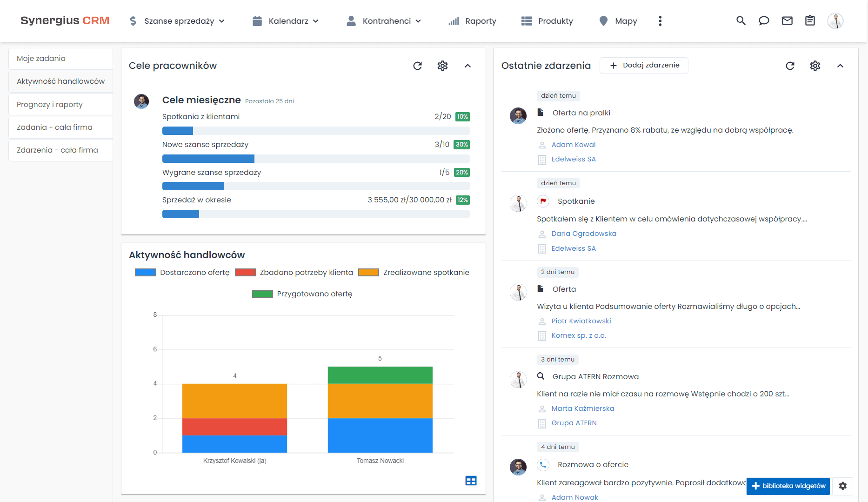Open the search magnifier in top bar

tap(741, 21)
